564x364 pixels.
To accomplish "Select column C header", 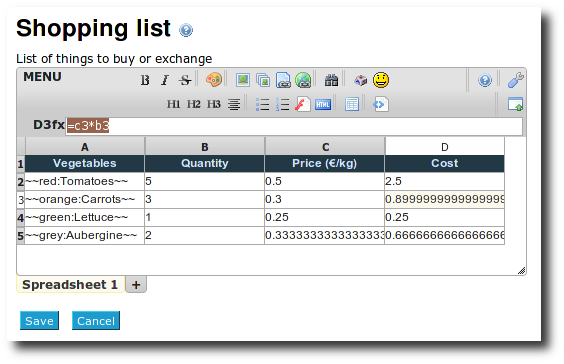I will pos(325,147).
